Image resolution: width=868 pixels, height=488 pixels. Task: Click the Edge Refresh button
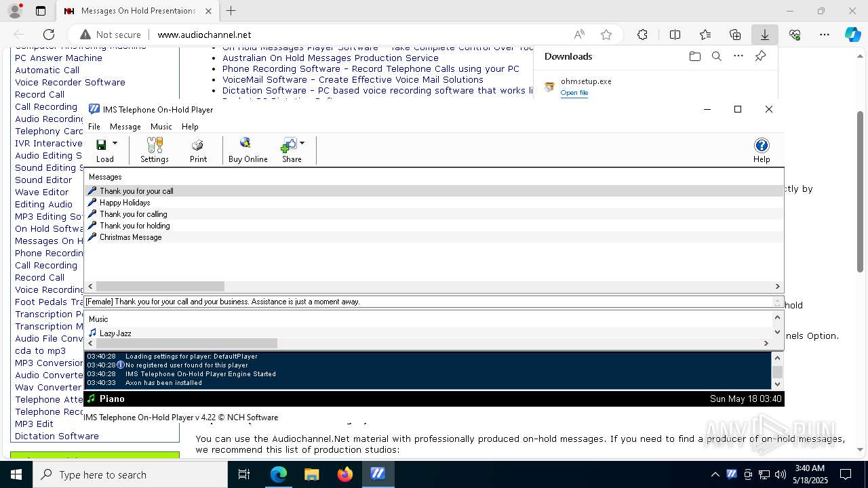(x=49, y=35)
